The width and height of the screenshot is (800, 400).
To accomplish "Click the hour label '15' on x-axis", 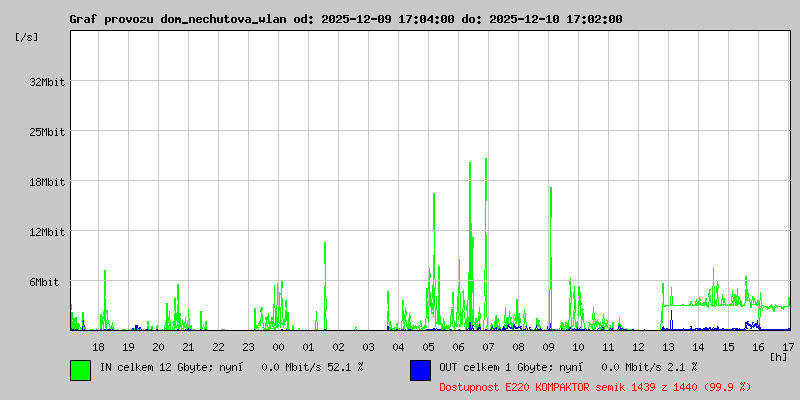I will (728, 347).
